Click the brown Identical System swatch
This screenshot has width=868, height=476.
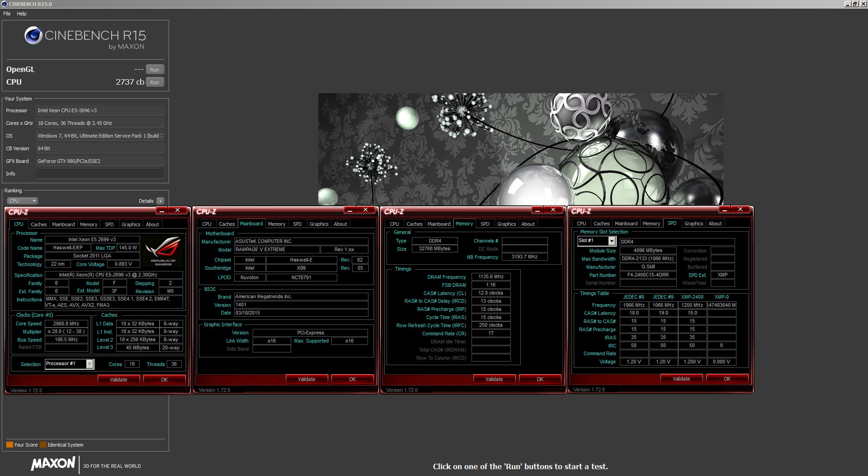[43, 445]
